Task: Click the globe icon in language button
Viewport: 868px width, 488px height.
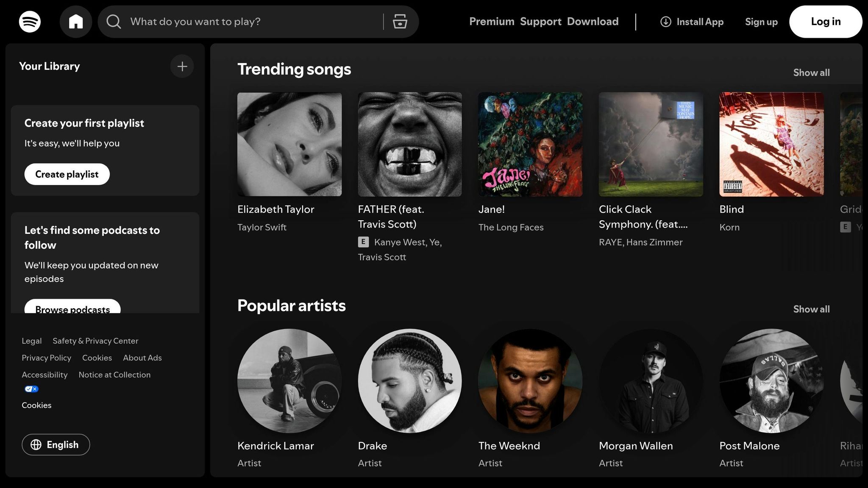Action: coord(36,445)
